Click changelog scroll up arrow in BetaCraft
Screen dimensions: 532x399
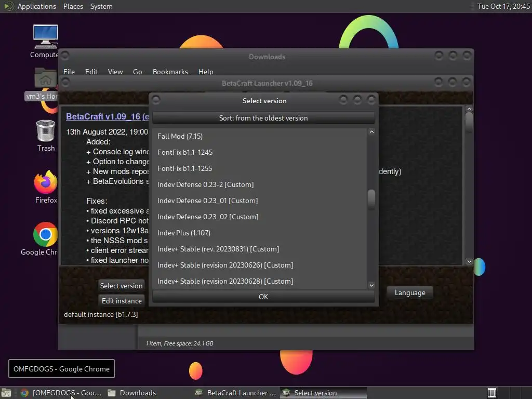(x=469, y=109)
